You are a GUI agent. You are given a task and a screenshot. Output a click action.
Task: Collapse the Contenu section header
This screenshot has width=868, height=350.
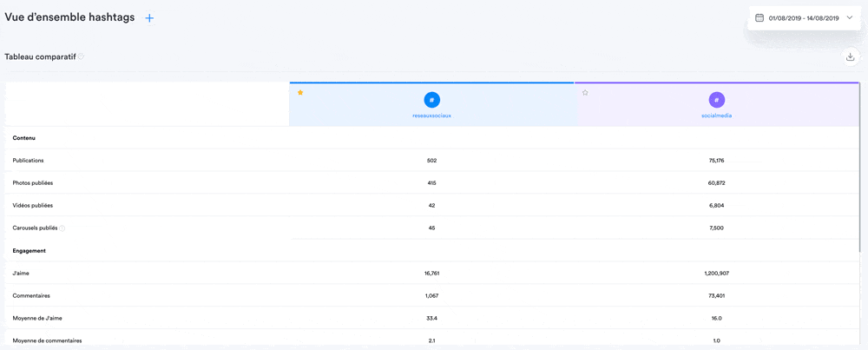pos(24,138)
